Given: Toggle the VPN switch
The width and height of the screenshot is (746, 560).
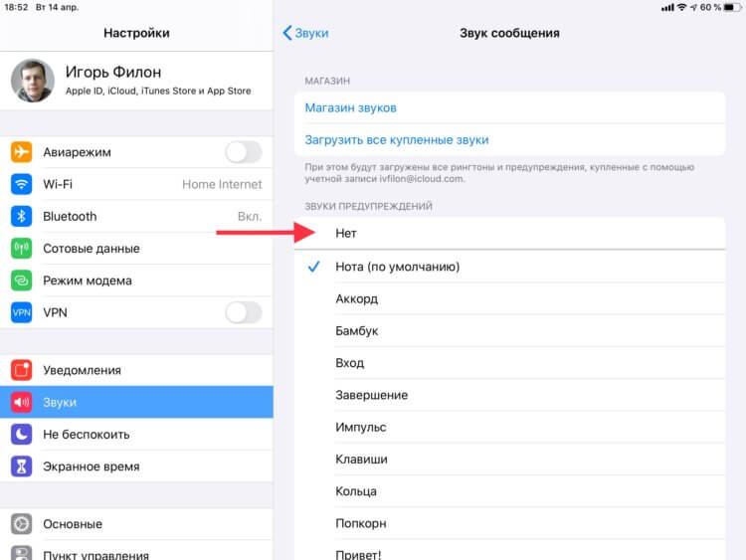Looking at the screenshot, I should click(244, 312).
